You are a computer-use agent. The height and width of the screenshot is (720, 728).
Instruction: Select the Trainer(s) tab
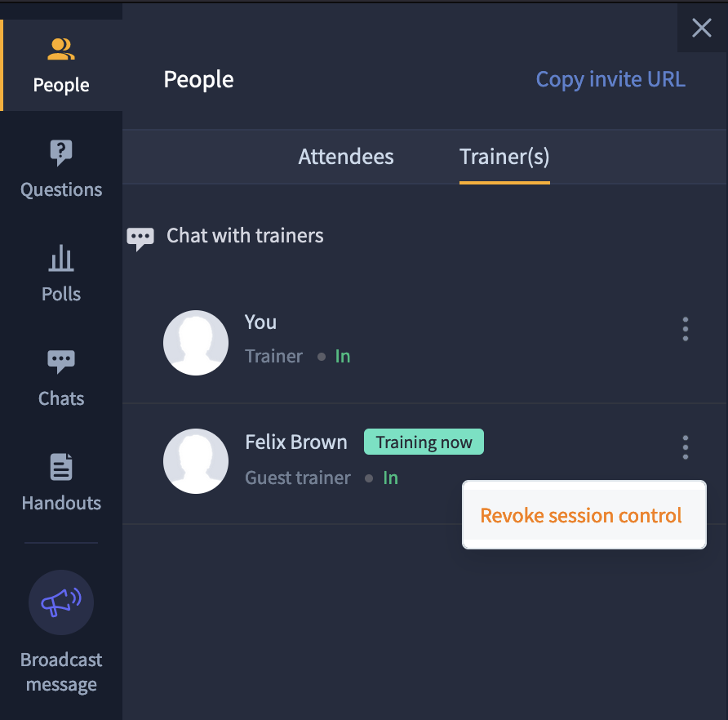coord(504,157)
